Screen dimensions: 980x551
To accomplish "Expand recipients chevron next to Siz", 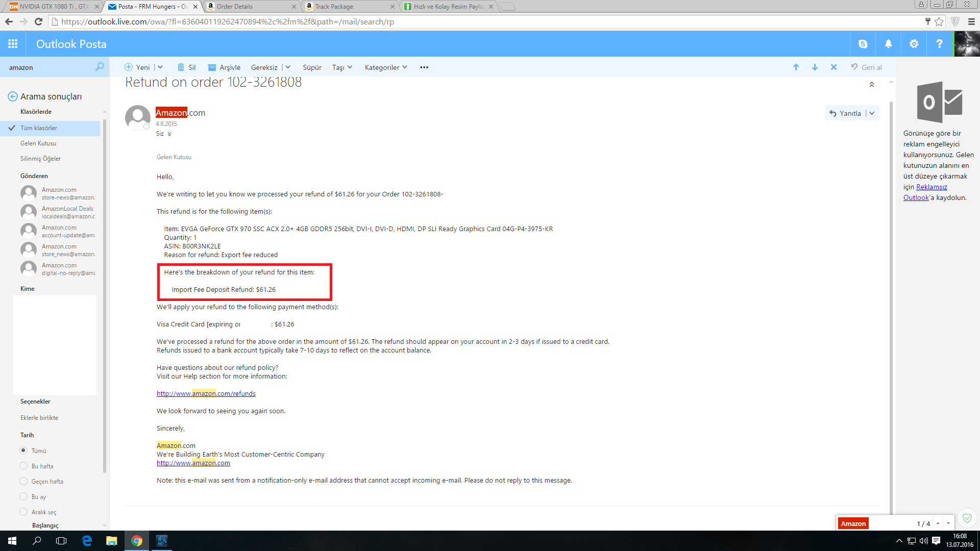I will point(169,134).
